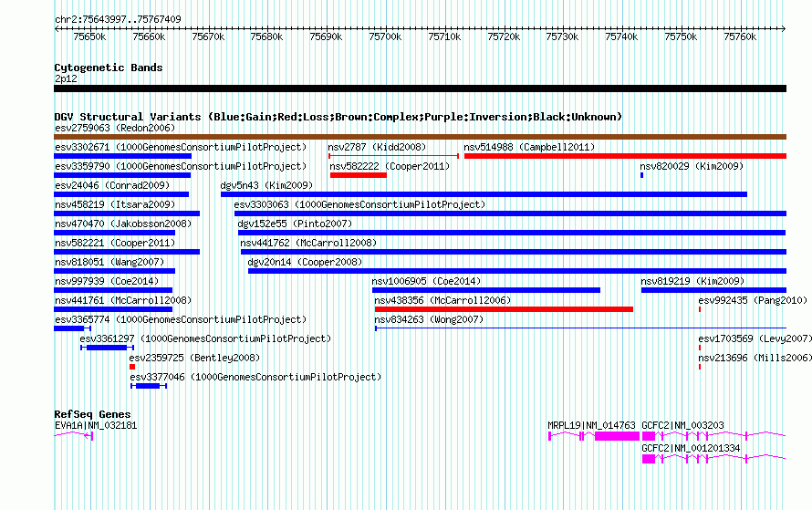Image resolution: width=812 pixels, height=510 pixels.
Task: Click nsv1006905 (Coe2014) label
Action: click(x=426, y=281)
